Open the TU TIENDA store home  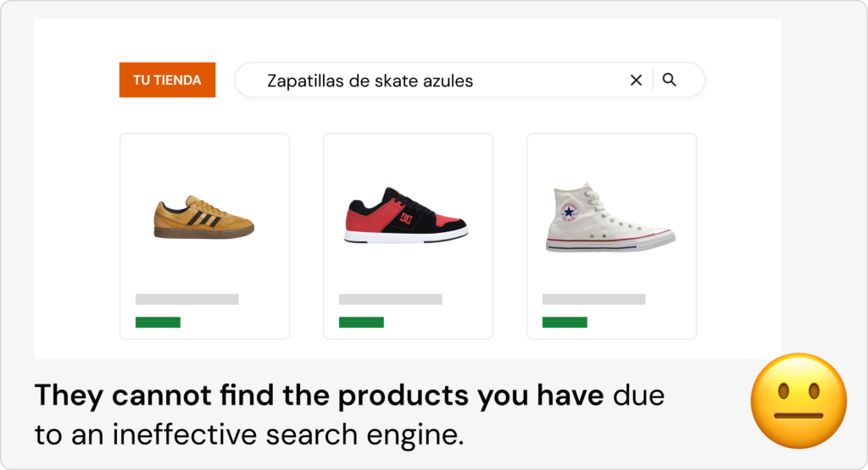167,80
